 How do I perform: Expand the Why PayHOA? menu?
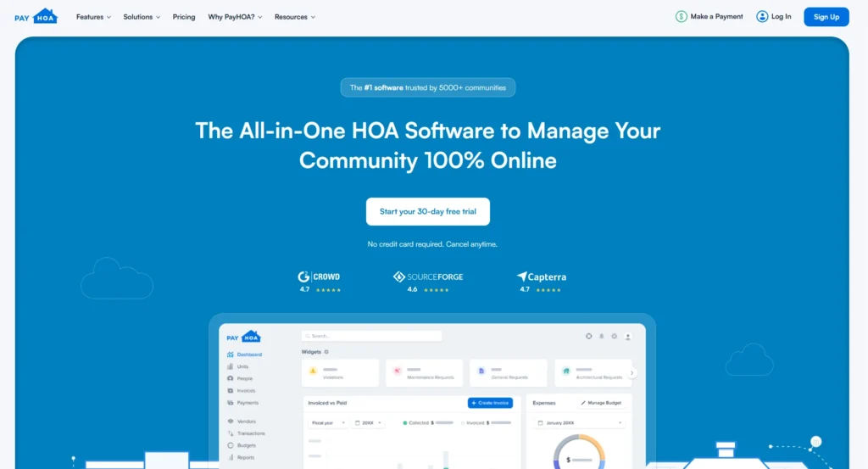[x=235, y=17]
